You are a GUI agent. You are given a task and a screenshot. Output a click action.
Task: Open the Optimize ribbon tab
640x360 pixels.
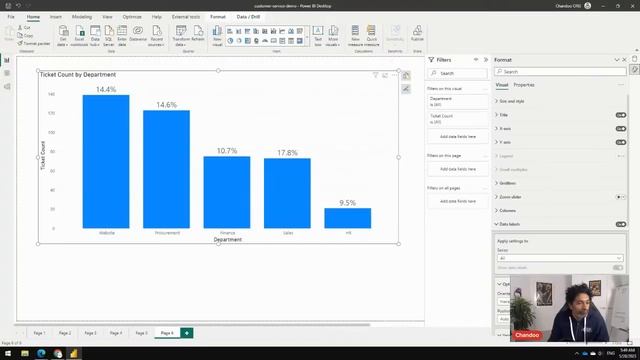(x=132, y=17)
